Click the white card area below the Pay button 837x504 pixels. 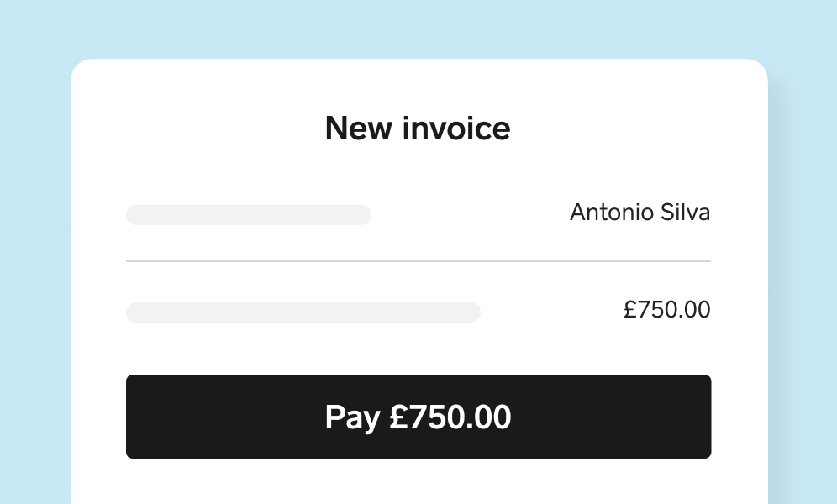coord(418,481)
